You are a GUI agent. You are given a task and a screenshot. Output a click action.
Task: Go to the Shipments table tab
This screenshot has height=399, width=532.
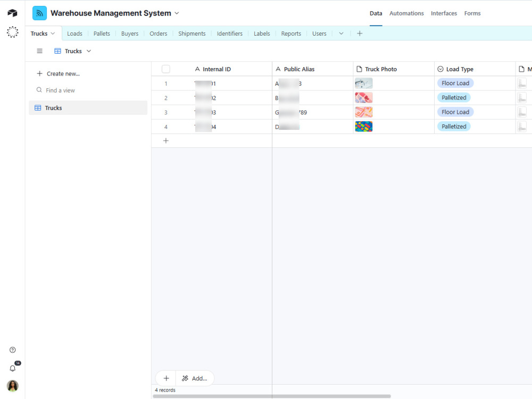pyautogui.click(x=192, y=34)
